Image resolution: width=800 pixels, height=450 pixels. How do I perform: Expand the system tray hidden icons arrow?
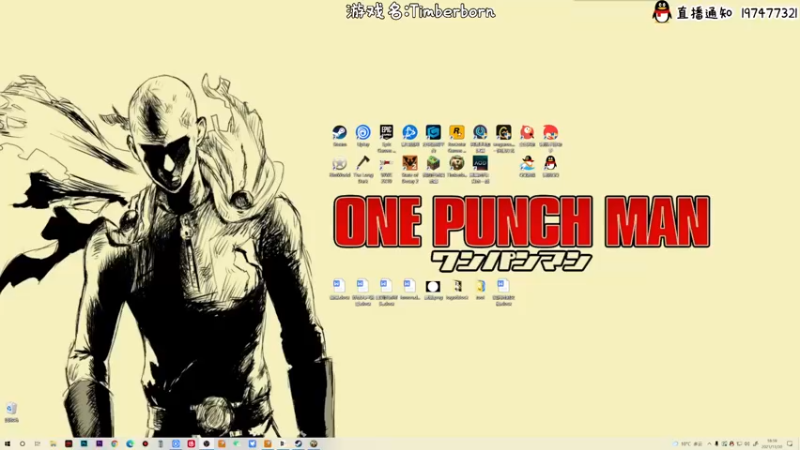(x=709, y=444)
